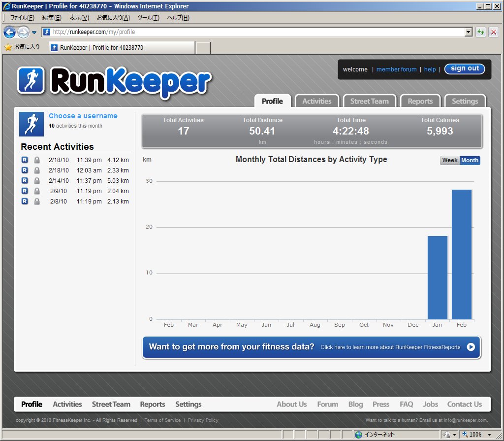Click the Choose a username link
Screen dimensions: 504x441
[83, 116]
